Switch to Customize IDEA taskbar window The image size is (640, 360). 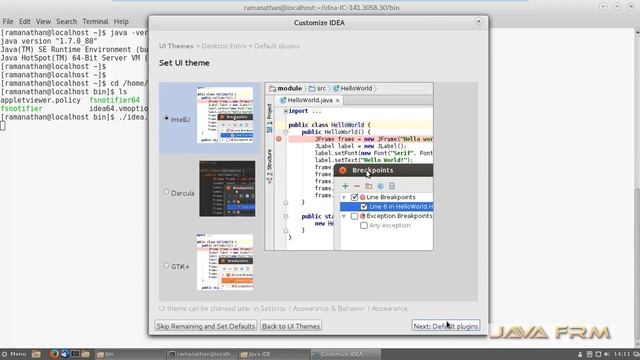[x=345, y=354]
